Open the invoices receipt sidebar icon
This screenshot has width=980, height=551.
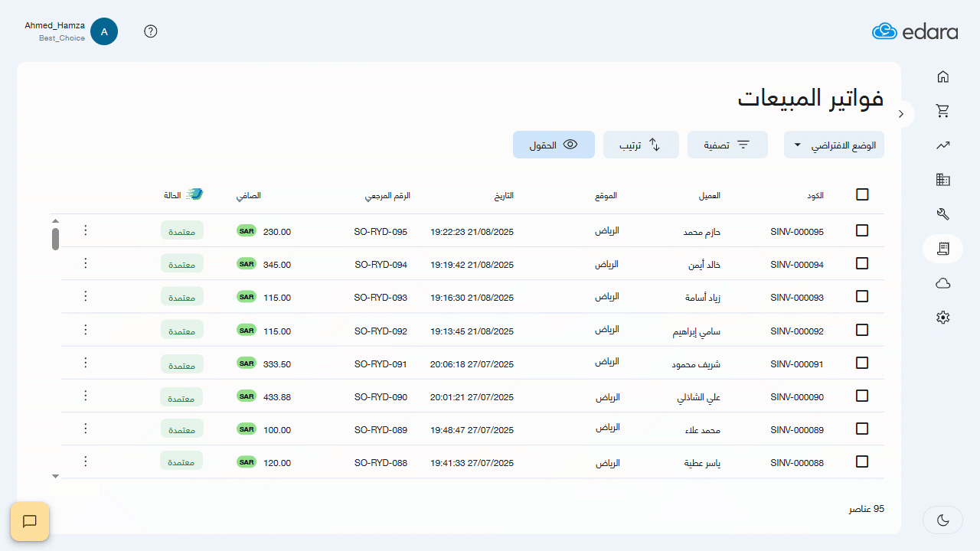[x=943, y=249]
